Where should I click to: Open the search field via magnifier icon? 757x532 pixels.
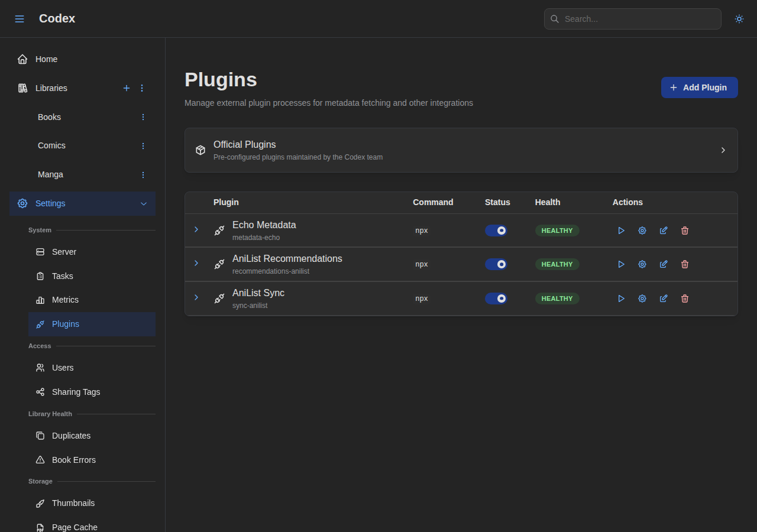click(555, 18)
